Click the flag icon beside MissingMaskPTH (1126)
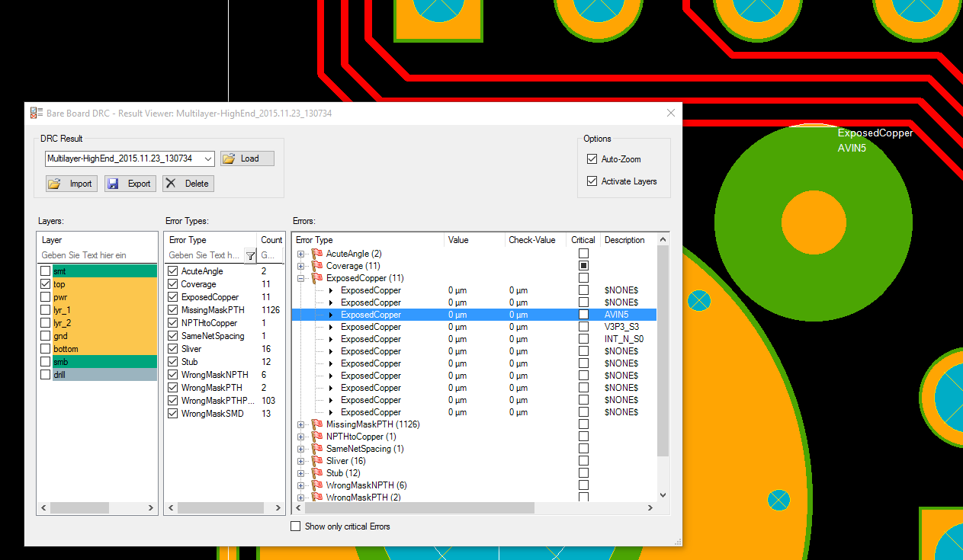 pyautogui.click(x=317, y=424)
